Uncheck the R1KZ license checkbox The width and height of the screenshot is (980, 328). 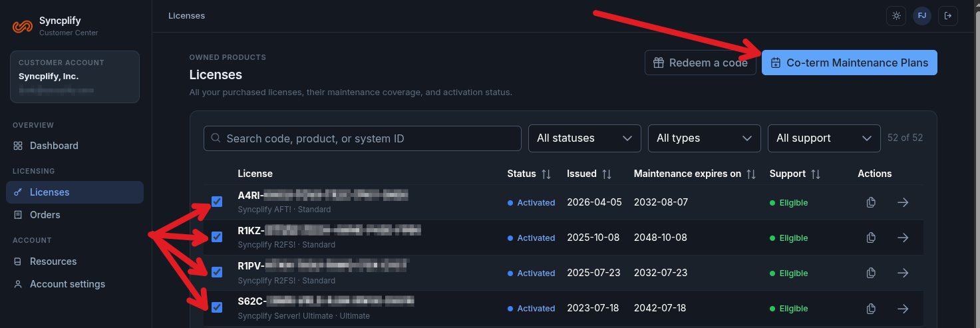217,237
